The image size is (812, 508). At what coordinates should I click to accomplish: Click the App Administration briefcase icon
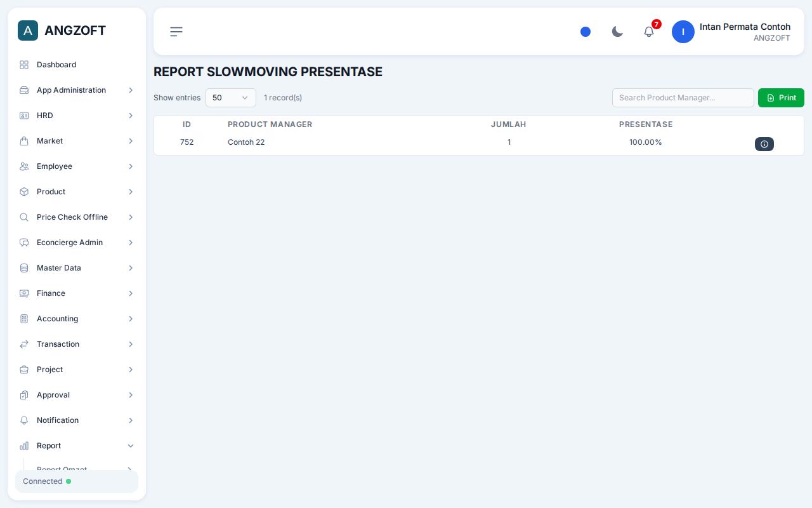[x=24, y=90]
